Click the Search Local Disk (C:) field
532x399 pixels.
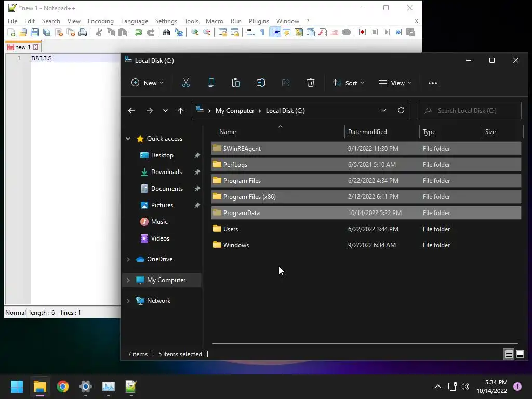(x=469, y=111)
